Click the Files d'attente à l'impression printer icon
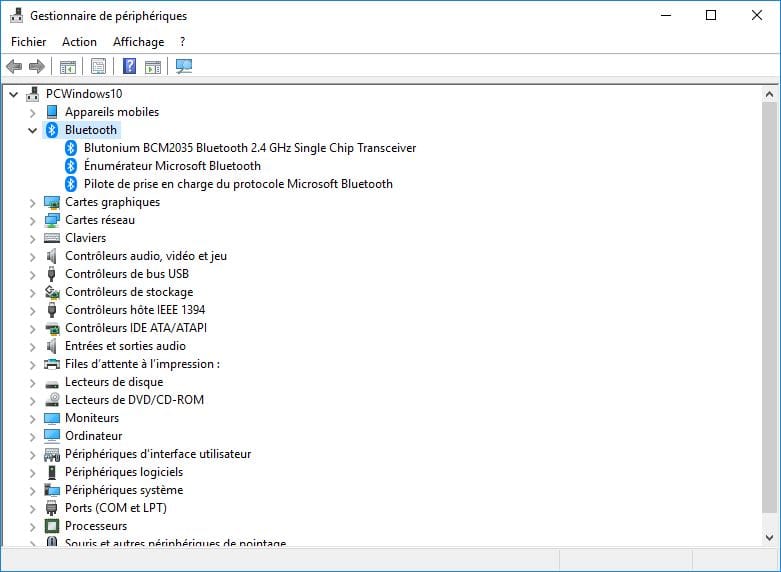 pyautogui.click(x=52, y=364)
